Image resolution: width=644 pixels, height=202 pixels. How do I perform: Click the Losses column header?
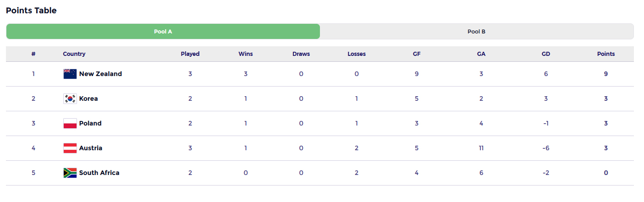(x=357, y=54)
